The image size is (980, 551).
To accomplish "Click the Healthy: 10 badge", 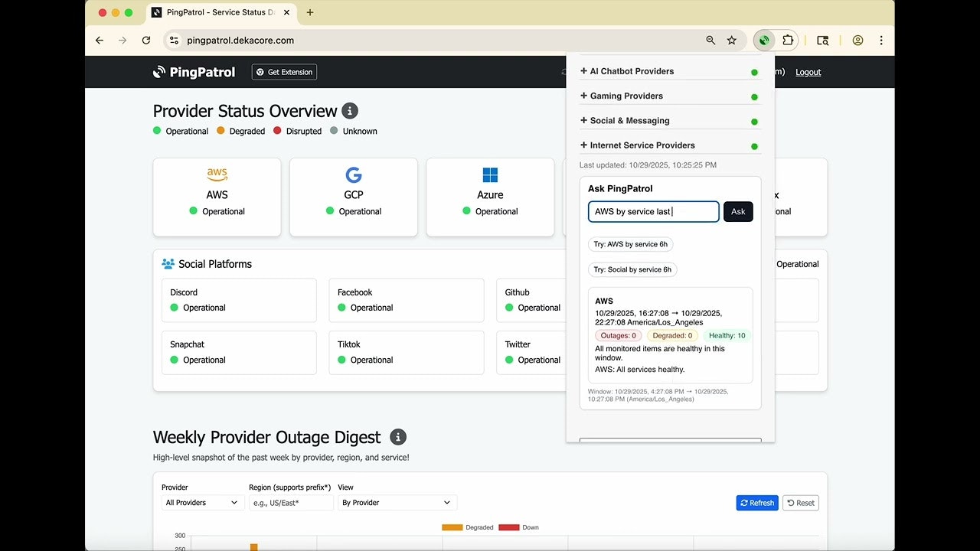I will [x=727, y=335].
